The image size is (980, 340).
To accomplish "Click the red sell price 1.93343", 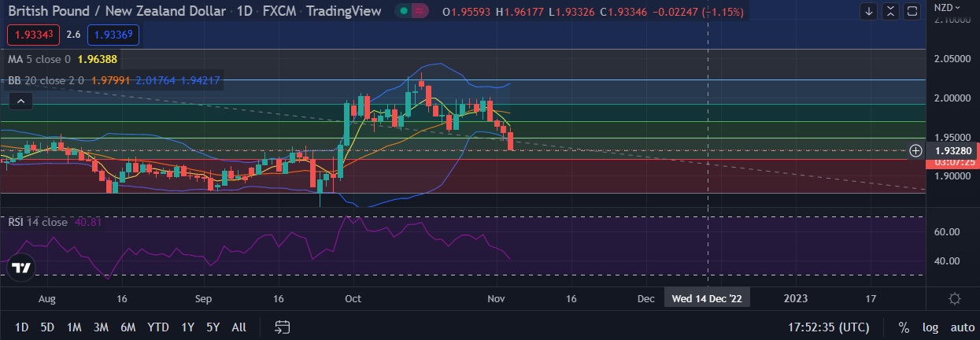I will click(33, 35).
